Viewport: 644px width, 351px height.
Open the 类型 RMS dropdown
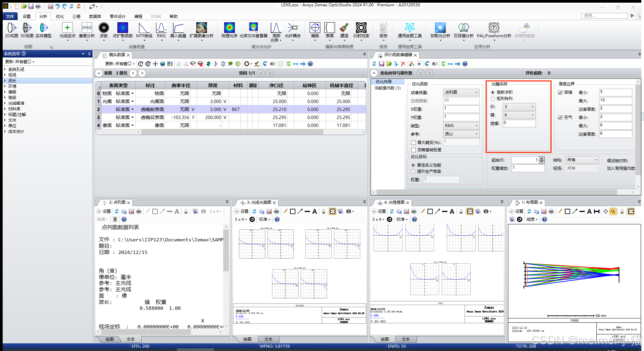coord(461,126)
